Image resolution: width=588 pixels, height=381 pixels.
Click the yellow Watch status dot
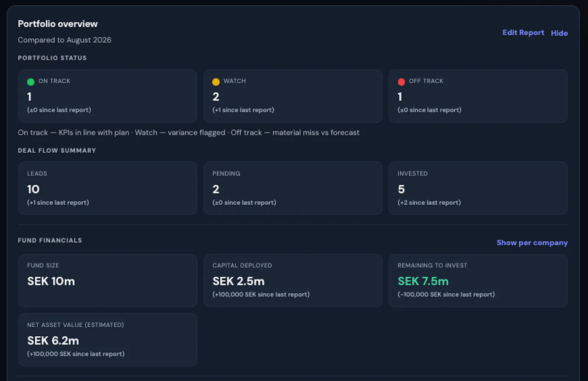216,82
